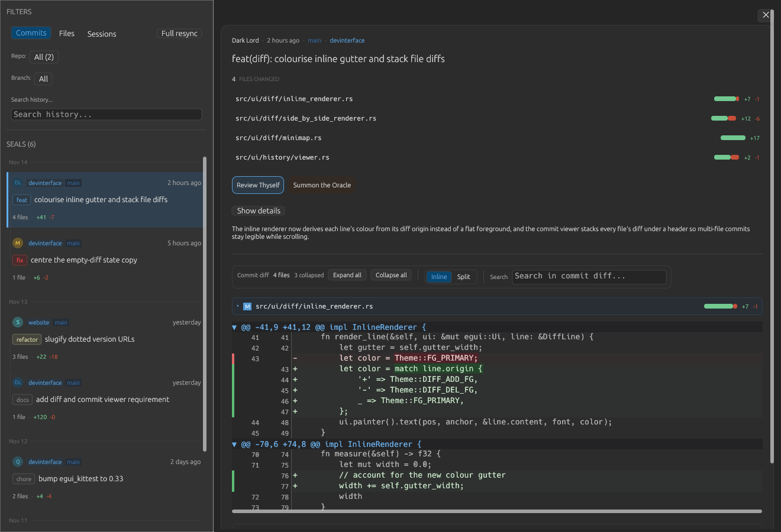Select commit 'bump egui_kittest to 0.33'
This screenshot has width=781, height=532.
(x=105, y=478)
